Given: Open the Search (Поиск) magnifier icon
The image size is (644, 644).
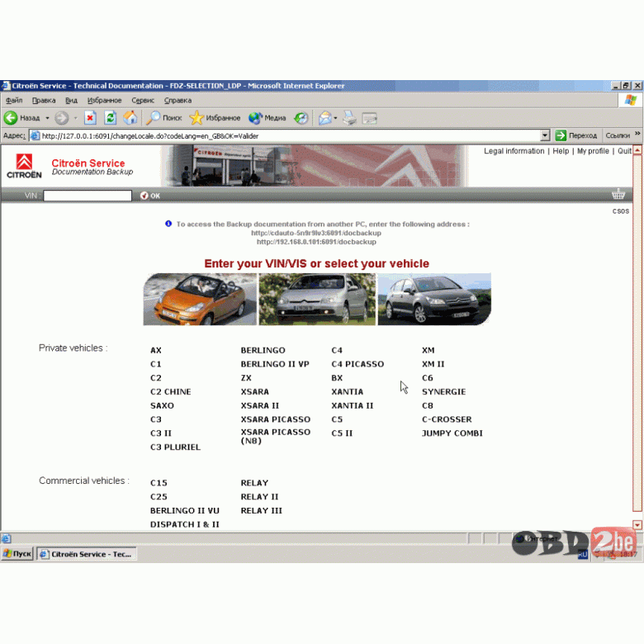Looking at the screenshot, I should tap(153, 118).
